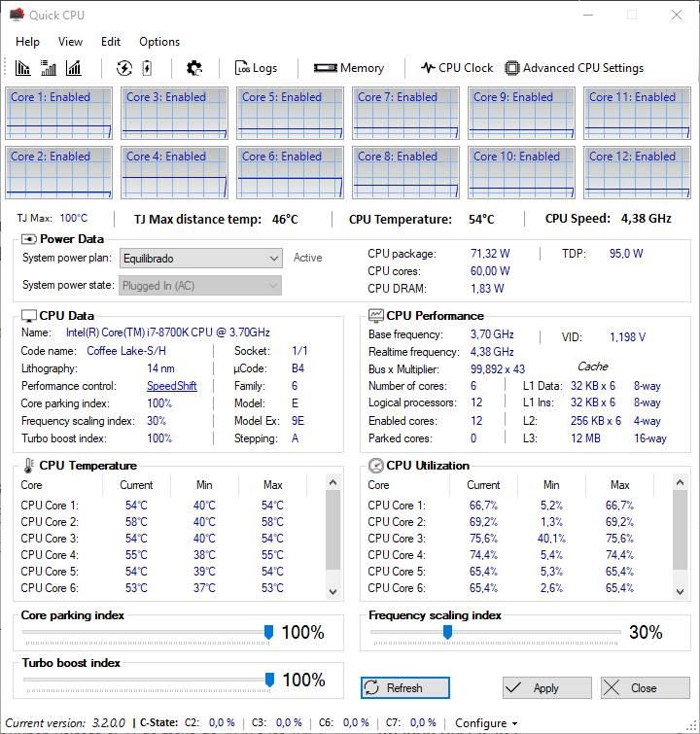The height and width of the screenshot is (734, 700).
Task: Toggle the Core 7 Enabled graph
Action: [x=405, y=114]
